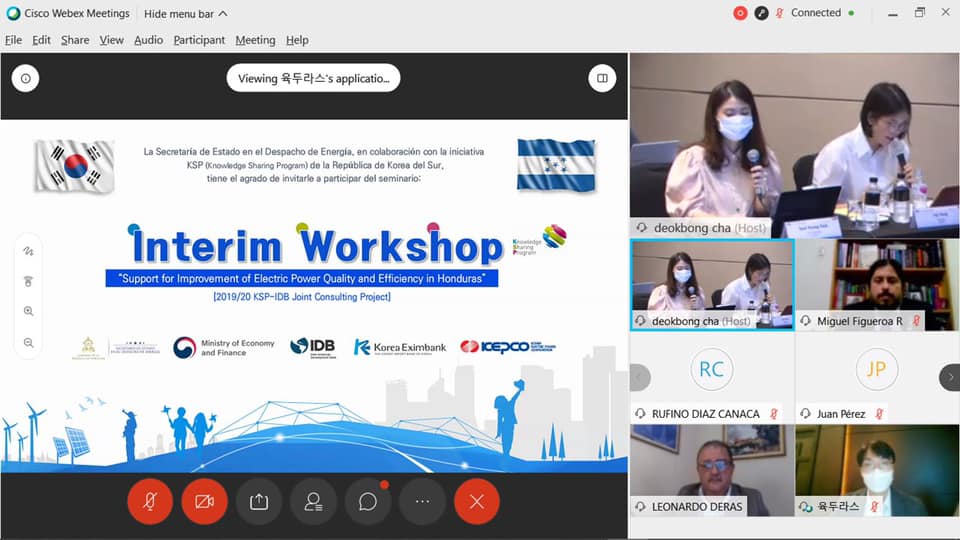Show next participants page arrow
The image size is (960, 540).
coord(950,377)
